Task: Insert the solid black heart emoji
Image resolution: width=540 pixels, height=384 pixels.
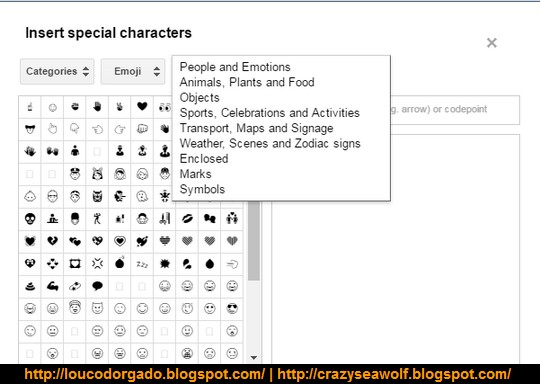Action: point(142,107)
